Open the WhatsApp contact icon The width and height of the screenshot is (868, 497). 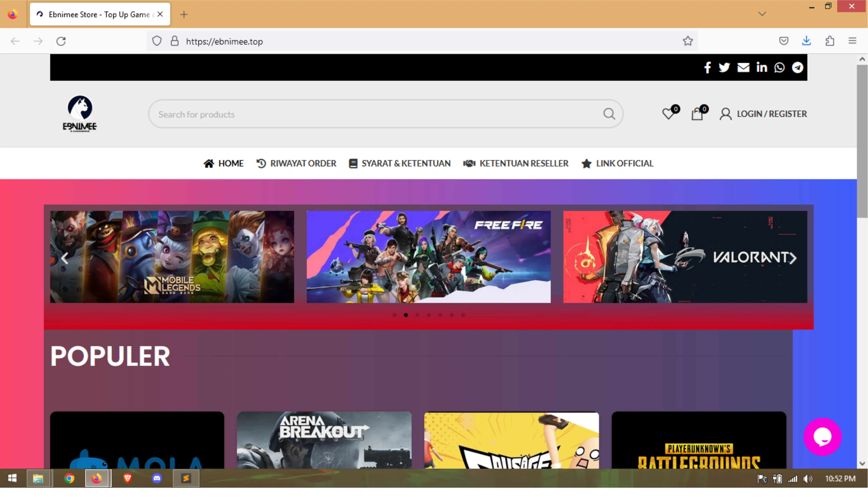tap(780, 68)
